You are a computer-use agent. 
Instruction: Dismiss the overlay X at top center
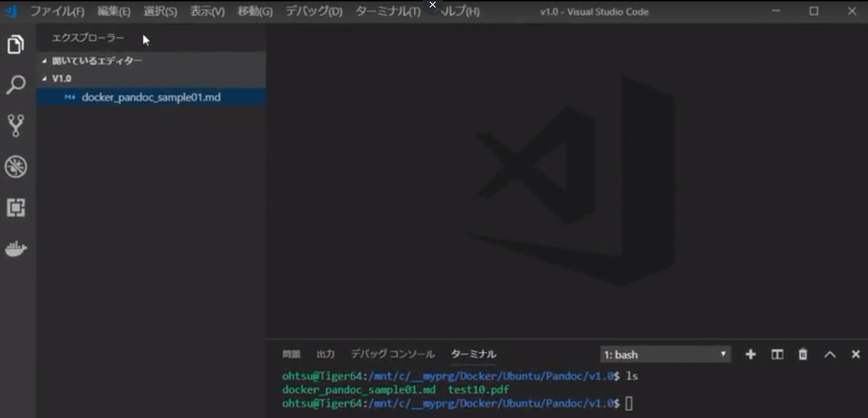pos(433,5)
